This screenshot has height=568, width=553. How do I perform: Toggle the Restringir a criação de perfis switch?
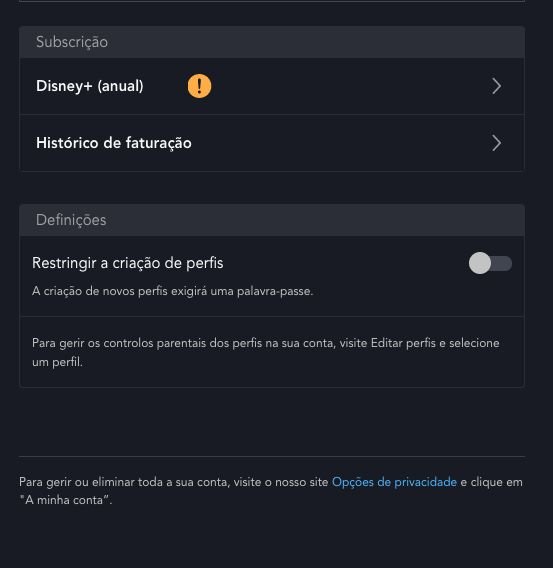point(490,263)
